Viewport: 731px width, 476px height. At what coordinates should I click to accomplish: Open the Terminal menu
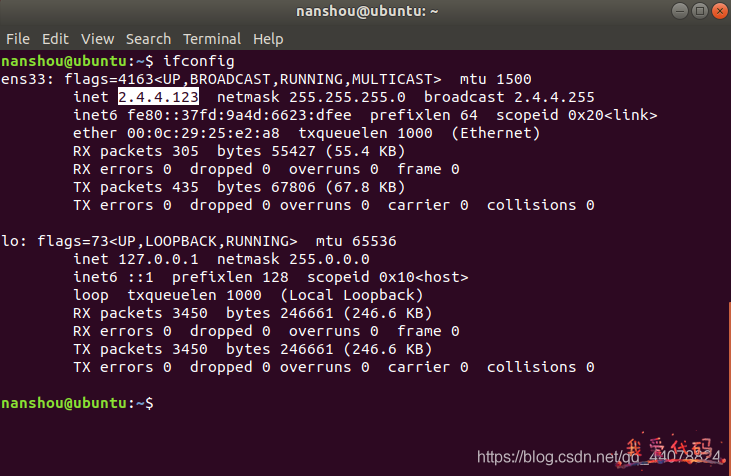[212, 39]
